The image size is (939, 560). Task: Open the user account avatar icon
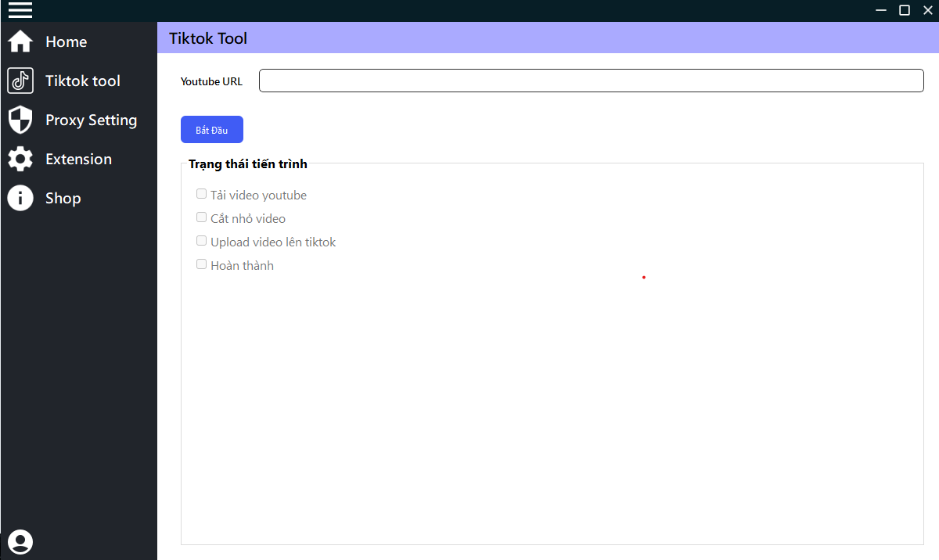[x=20, y=541]
